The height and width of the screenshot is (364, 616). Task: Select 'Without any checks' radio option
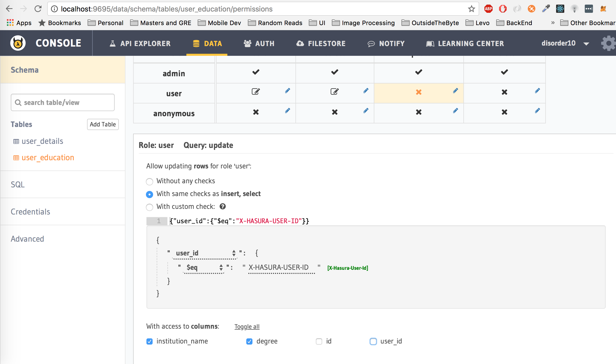(150, 181)
